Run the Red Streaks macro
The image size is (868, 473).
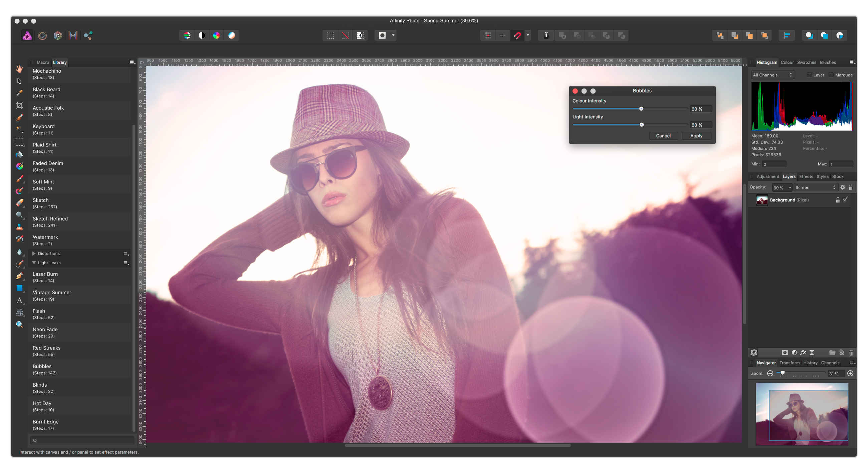tap(79, 351)
